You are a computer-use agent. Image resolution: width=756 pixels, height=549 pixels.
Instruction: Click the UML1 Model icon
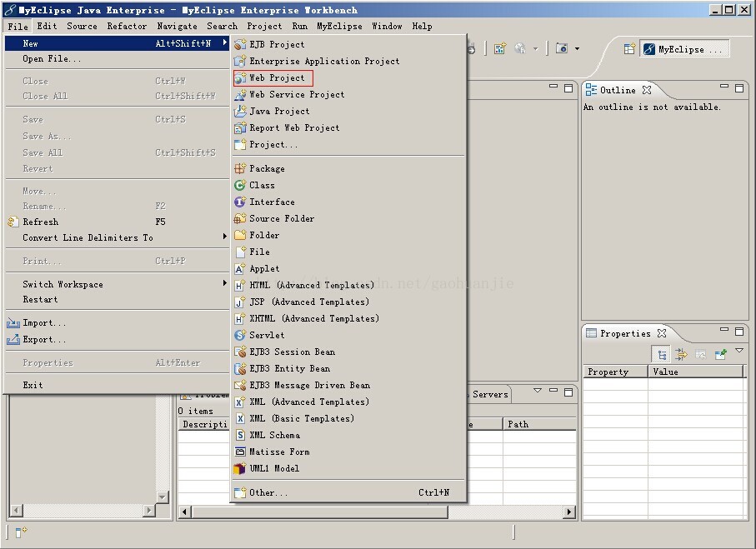(x=239, y=468)
